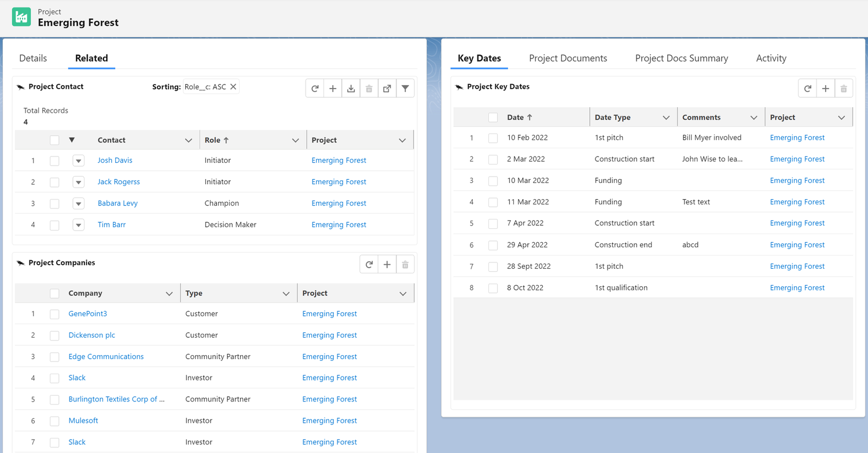868x453 pixels.
Task: Open Emerging Forest link in 29 Apr 2022 row
Action: 797,245
